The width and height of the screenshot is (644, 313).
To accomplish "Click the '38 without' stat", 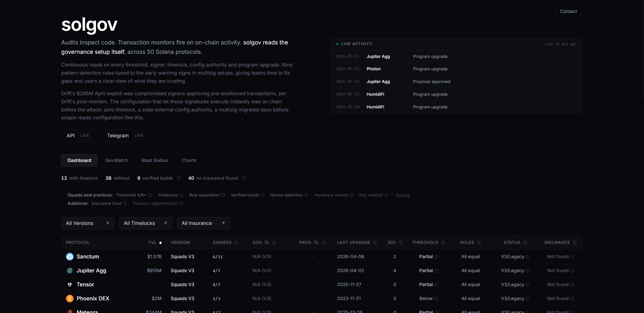I will 117,178.
